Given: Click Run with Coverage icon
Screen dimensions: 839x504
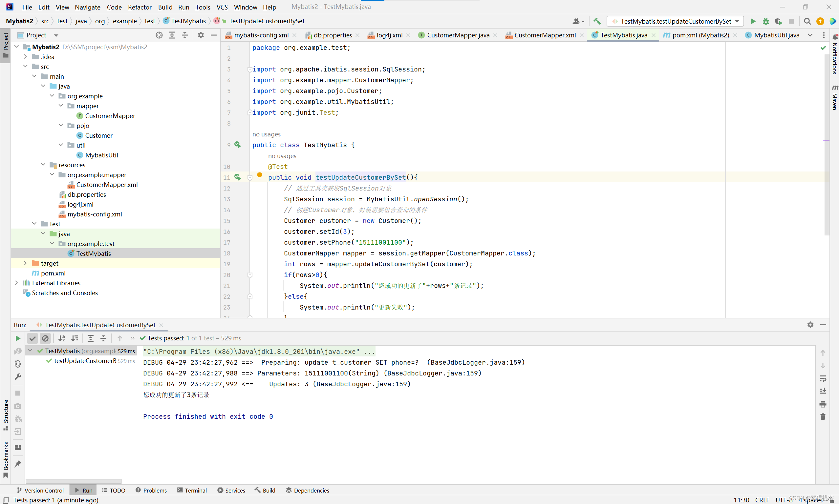Looking at the screenshot, I should [779, 21].
